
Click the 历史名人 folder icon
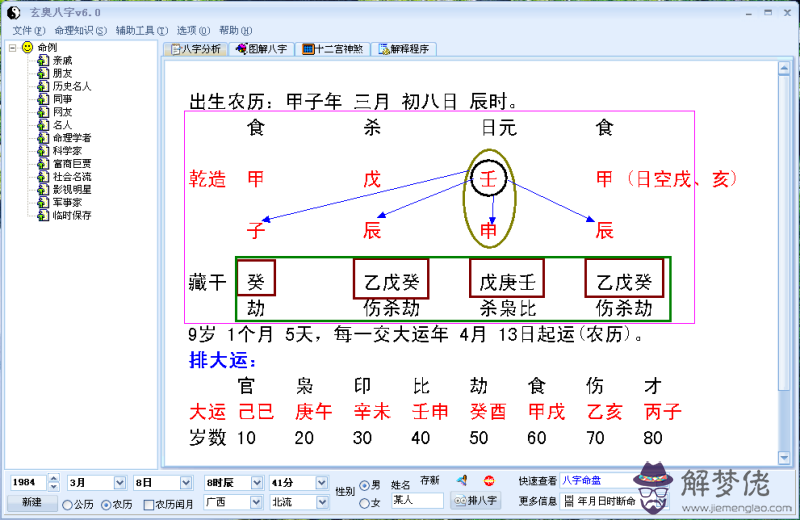point(43,86)
